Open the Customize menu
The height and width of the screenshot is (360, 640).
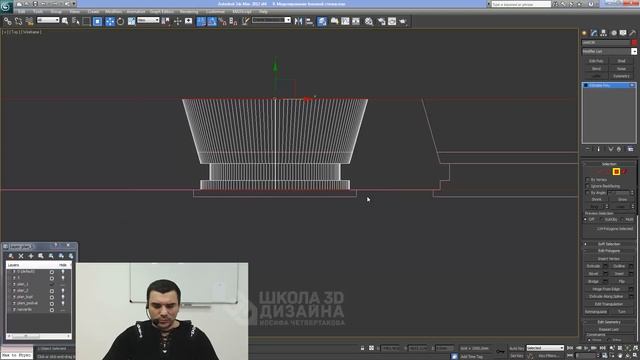coord(215,12)
